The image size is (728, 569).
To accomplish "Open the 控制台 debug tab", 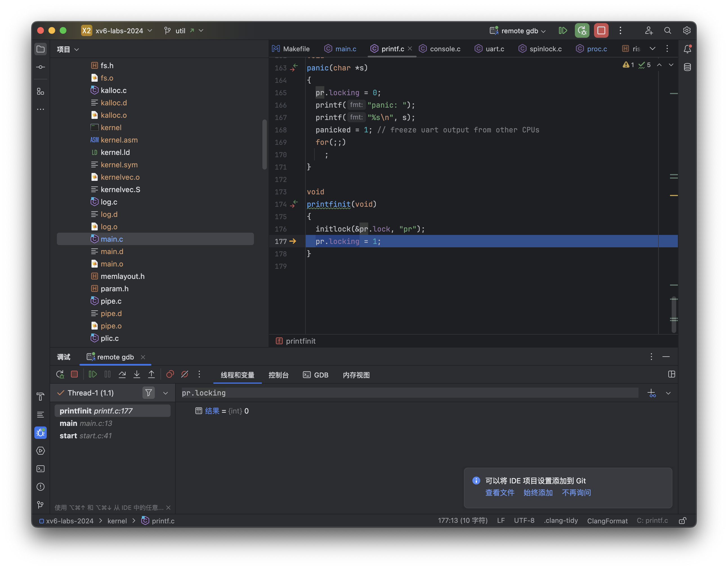I will click(x=278, y=375).
